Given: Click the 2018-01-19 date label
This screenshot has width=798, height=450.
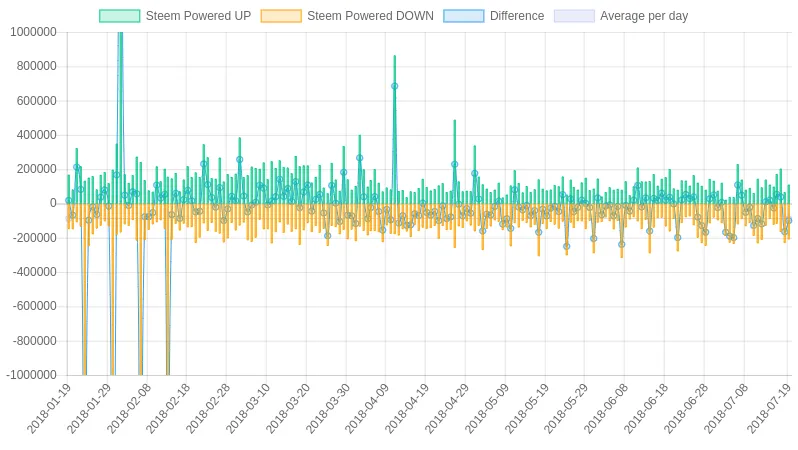Looking at the screenshot, I should 49,408.
